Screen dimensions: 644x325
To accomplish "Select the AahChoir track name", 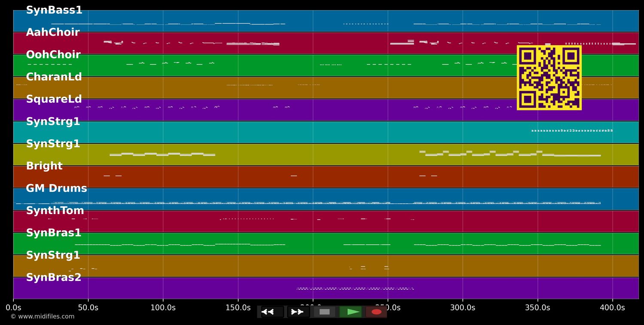I will click(x=53, y=32).
